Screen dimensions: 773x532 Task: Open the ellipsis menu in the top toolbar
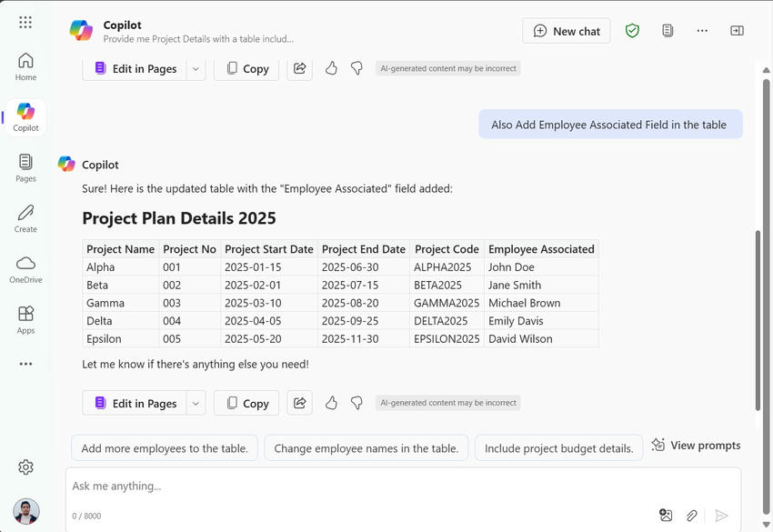coord(702,30)
